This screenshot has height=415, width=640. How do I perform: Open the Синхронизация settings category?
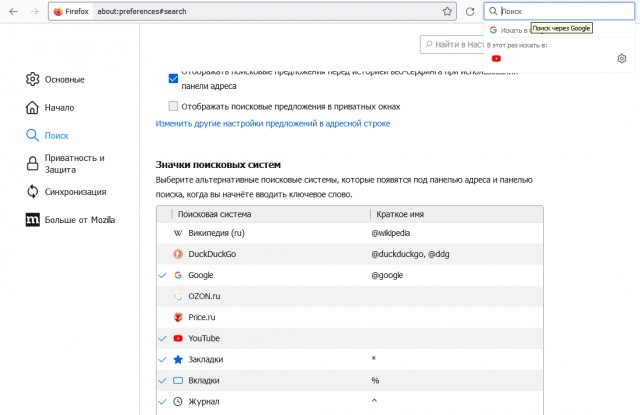(75, 192)
